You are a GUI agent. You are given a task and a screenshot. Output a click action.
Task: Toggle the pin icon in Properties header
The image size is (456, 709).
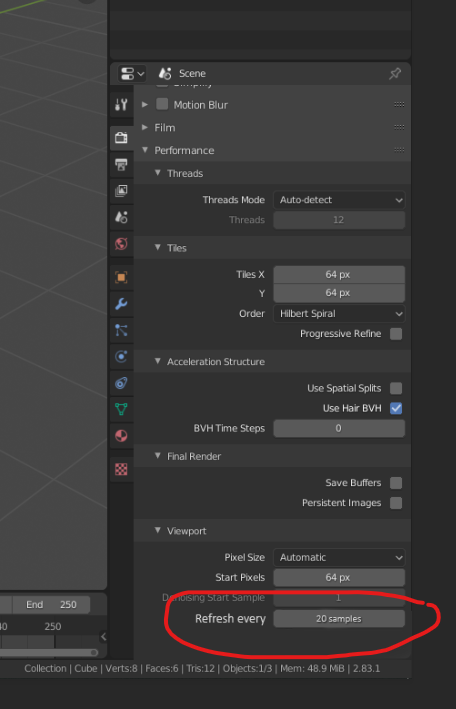[394, 74]
